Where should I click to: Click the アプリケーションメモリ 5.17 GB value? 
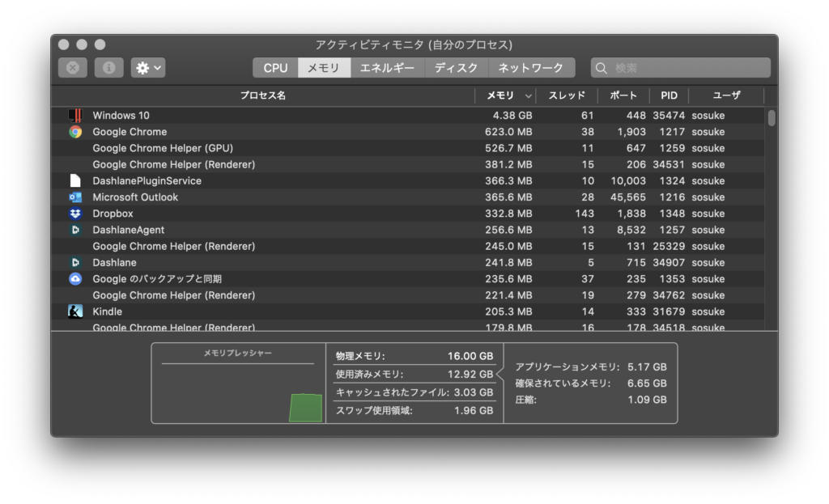(647, 366)
